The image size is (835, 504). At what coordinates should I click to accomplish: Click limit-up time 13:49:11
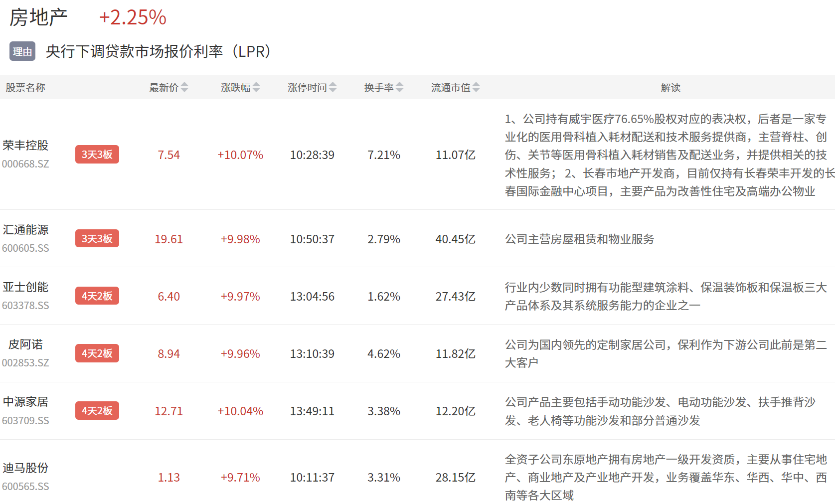tap(312, 411)
